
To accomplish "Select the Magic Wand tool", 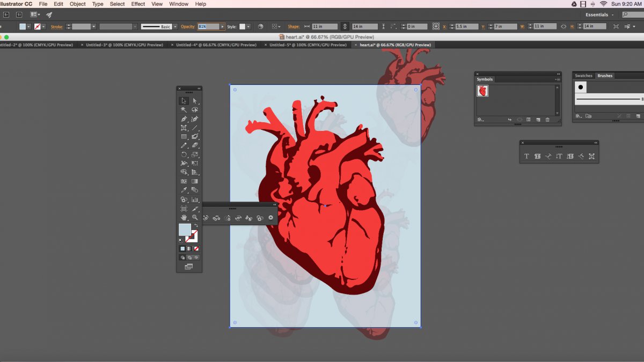I will (x=184, y=109).
